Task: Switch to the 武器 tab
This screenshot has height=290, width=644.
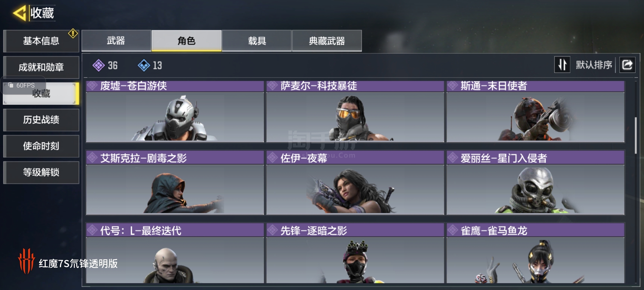Action: pos(116,41)
